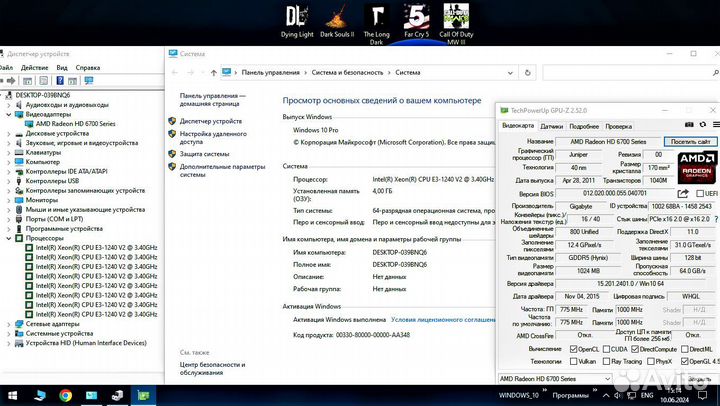Toggle OpenCL checkbox
The height and width of the screenshot is (406, 720).
573,349
